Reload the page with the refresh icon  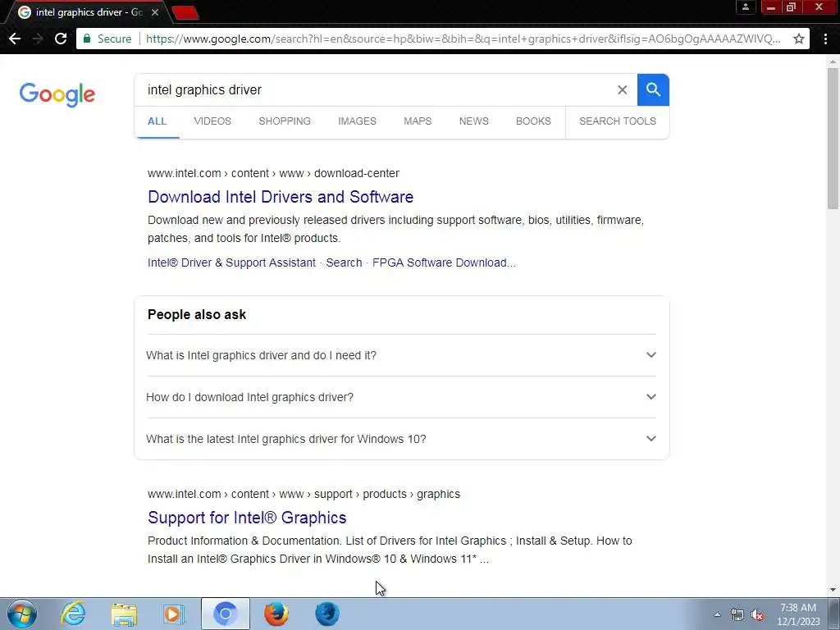click(x=61, y=39)
